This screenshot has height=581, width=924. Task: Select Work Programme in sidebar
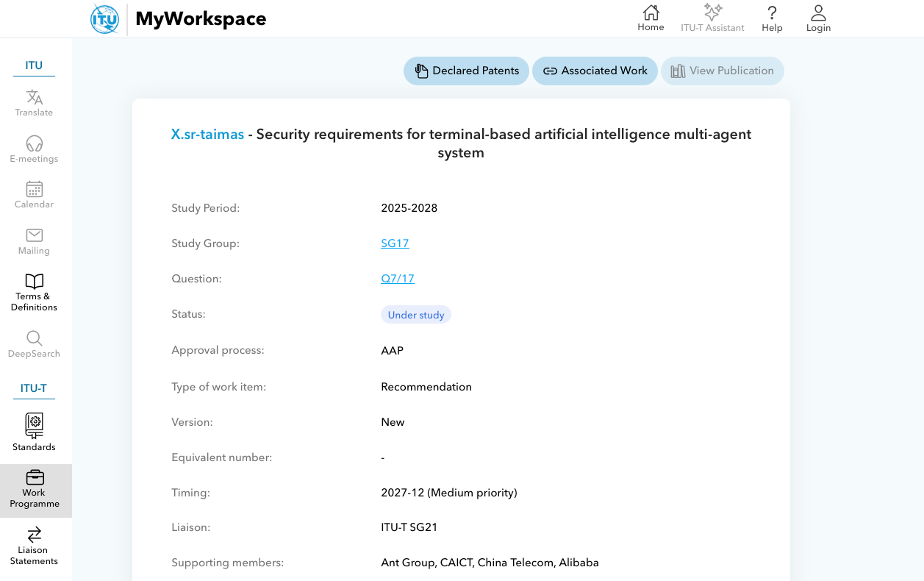point(35,478)
